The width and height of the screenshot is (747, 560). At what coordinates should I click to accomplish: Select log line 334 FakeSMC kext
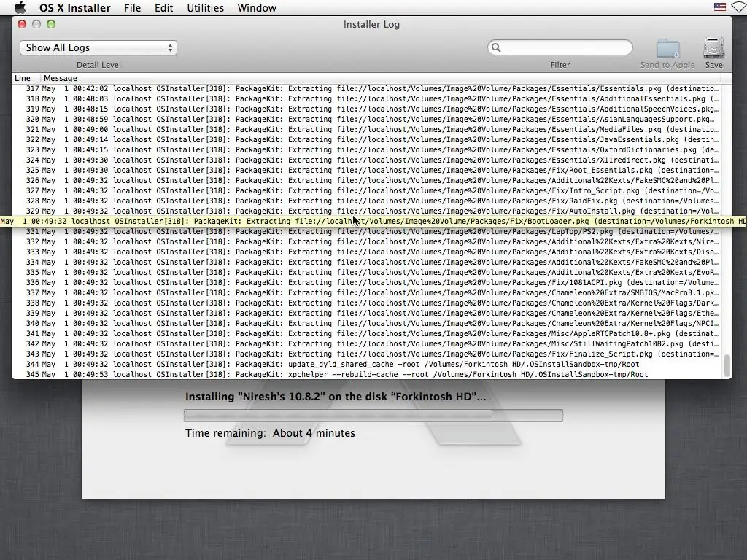pos(366,262)
